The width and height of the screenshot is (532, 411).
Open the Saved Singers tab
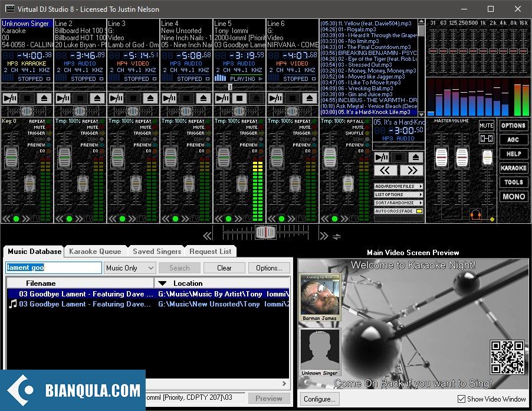click(x=157, y=252)
